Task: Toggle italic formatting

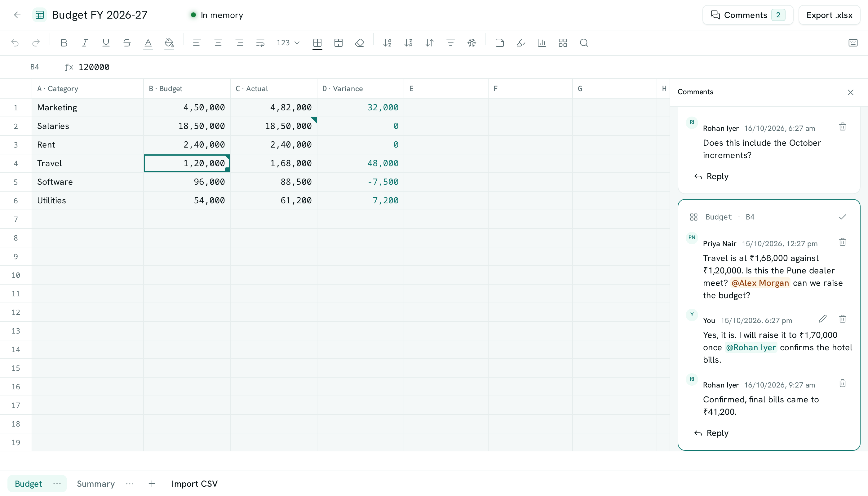Action: [85, 43]
